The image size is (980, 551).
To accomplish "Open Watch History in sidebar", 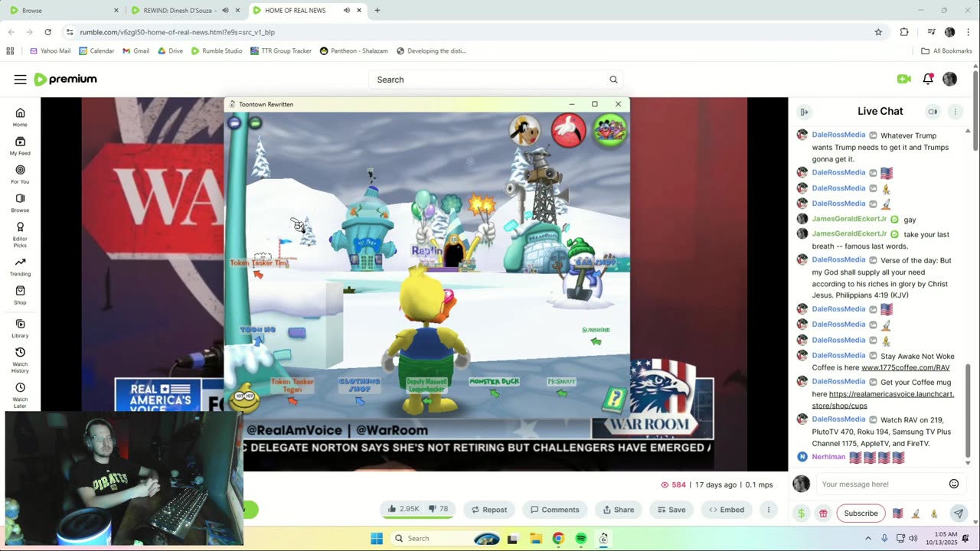I will pyautogui.click(x=20, y=360).
